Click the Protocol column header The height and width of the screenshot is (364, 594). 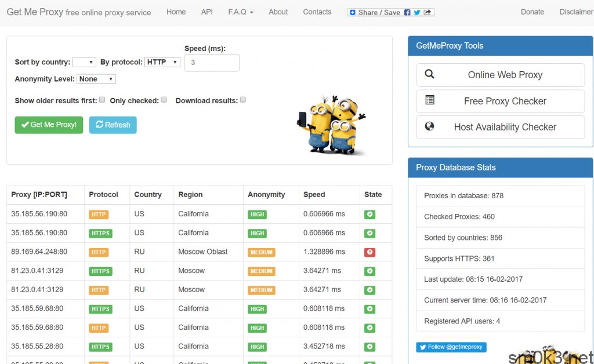(103, 195)
